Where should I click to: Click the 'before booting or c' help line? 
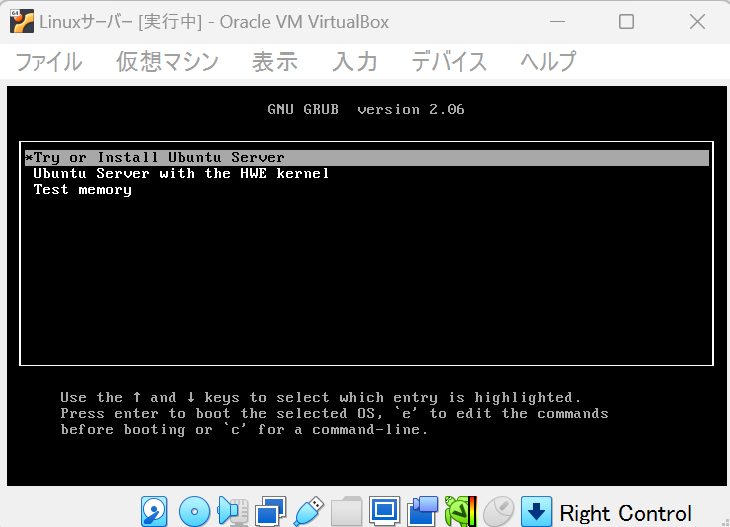tap(244, 430)
